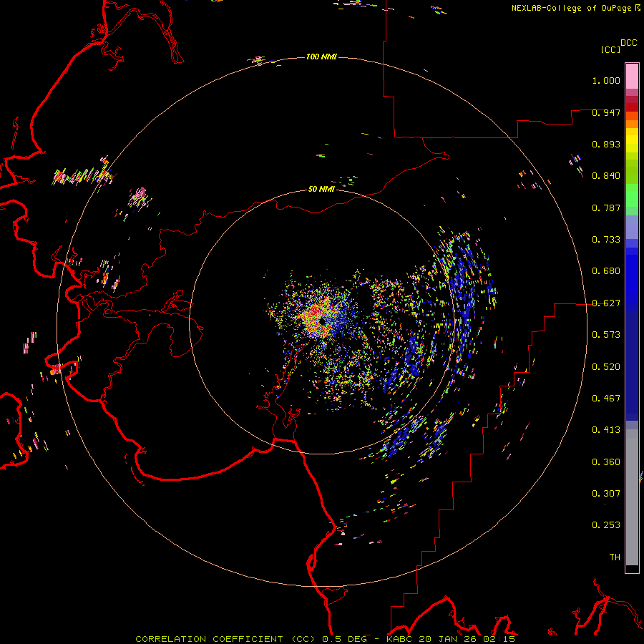This screenshot has width=644, height=644.
Task: Click the 1.000 value on color scale
Action: 606,80
